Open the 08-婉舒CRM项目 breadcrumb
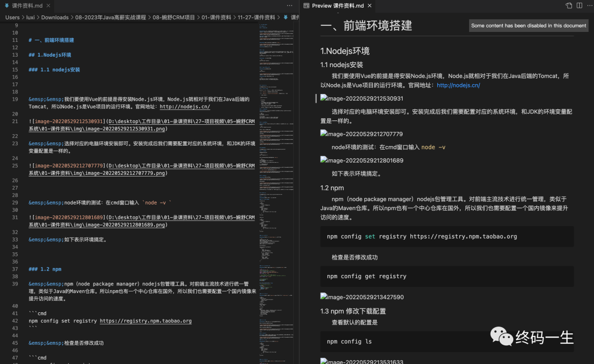Viewport: 594px width, 364px height. (x=173, y=18)
